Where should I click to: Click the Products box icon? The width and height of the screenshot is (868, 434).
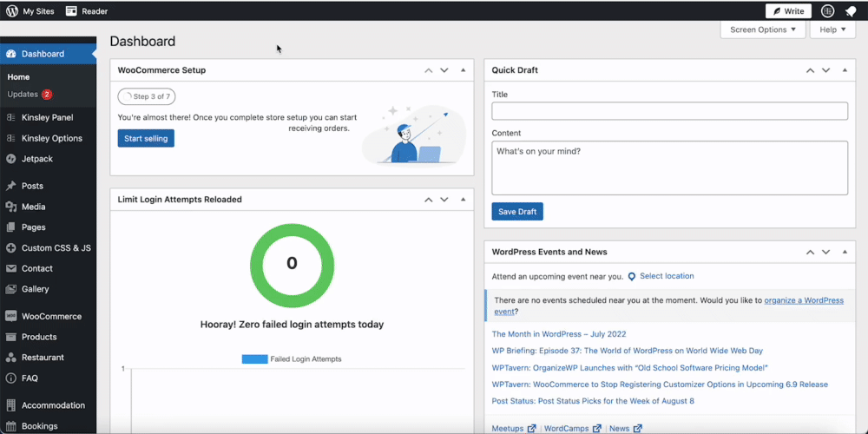(10, 337)
